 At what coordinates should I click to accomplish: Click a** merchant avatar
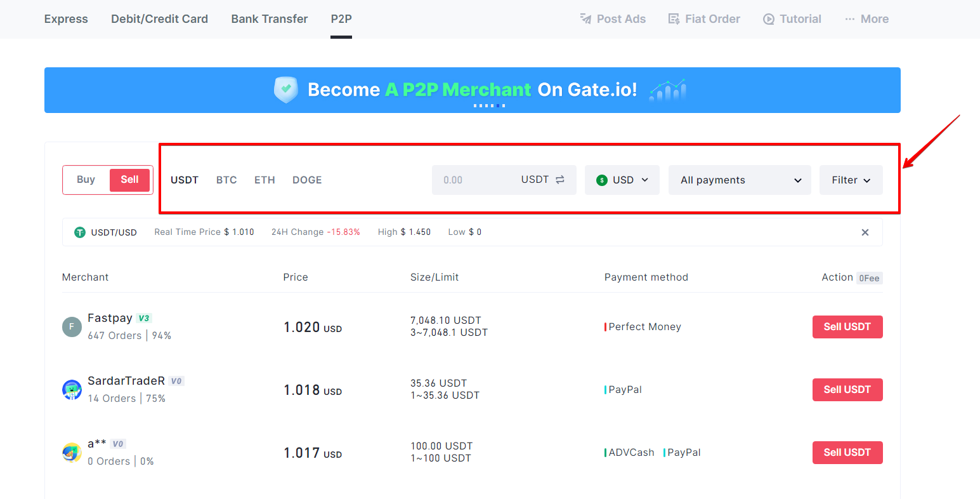point(72,452)
